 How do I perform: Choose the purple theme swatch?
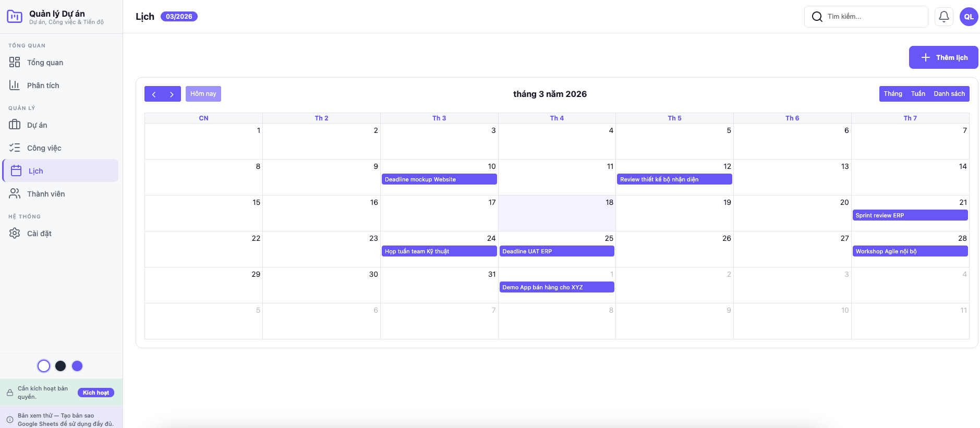pos(77,366)
